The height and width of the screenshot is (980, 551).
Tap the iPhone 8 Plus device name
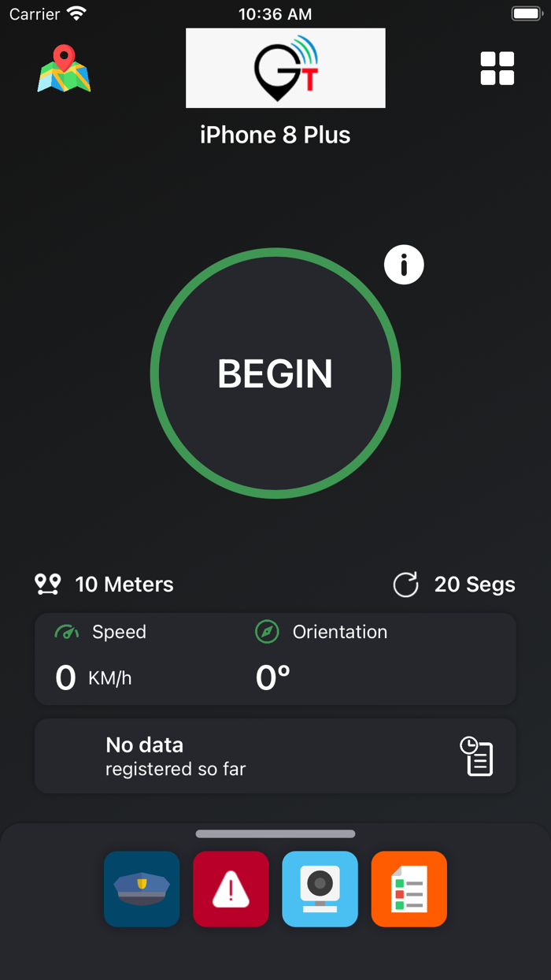click(275, 135)
